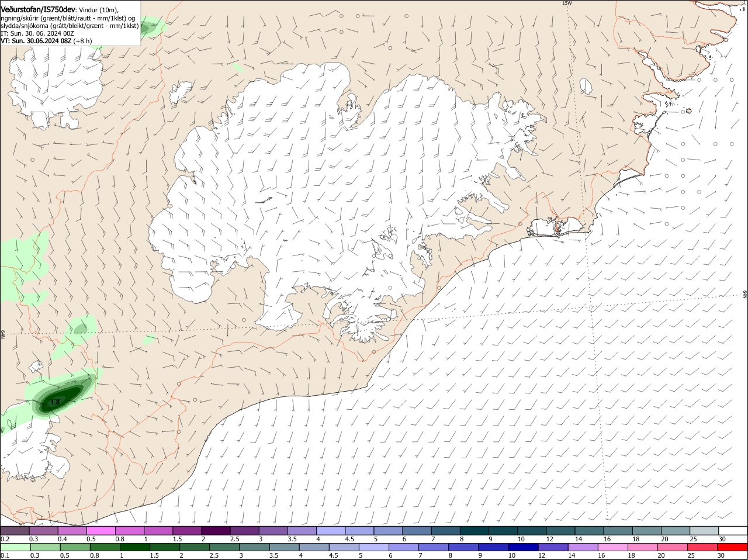This screenshot has height=560, width=748.
Task: Pick the top-row pink swatch starting at 0.5
Action: coord(101,530)
